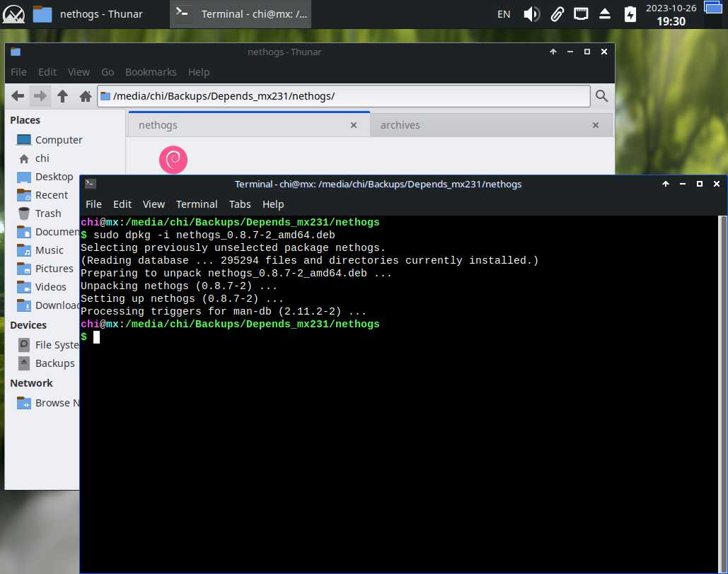Click show desktop icon in panel corner
This screenshot has height=574, width=728.
(x=712, y=7)
